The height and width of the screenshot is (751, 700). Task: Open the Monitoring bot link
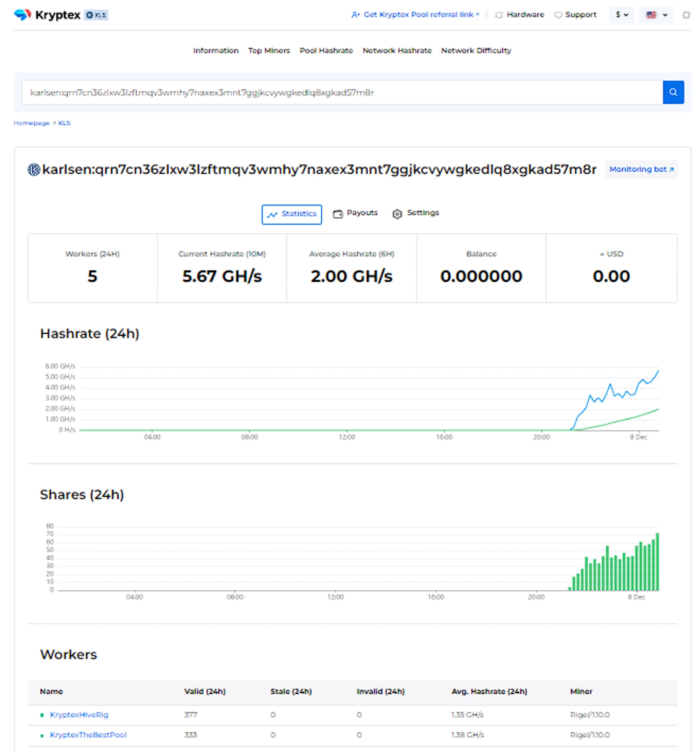pyautogui.click(x=641, y=169)
